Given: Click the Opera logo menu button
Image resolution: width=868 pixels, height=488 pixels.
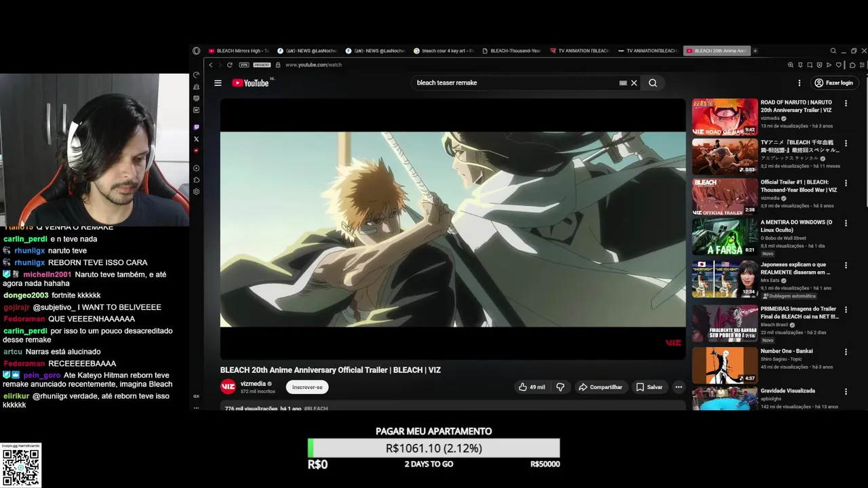Looking at the screenshot, I should 197,51.
